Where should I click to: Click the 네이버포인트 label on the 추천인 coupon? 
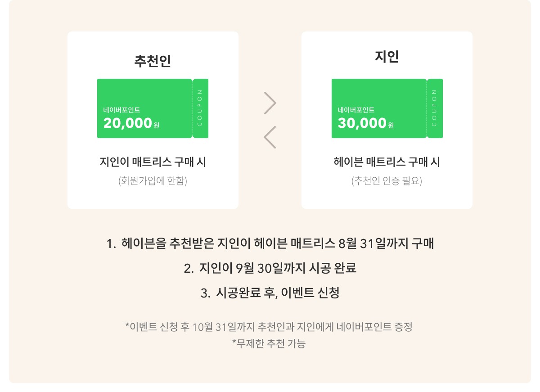point(122,110)
